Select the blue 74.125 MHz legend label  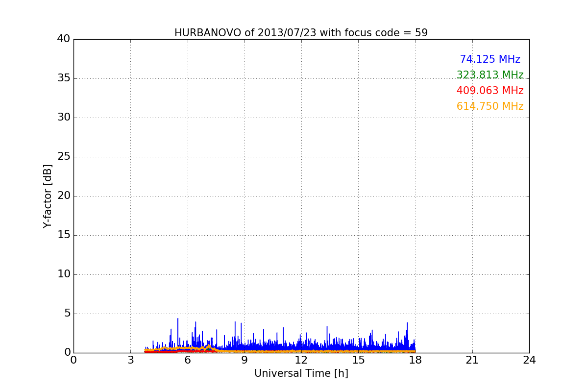[x=490, y=59]
